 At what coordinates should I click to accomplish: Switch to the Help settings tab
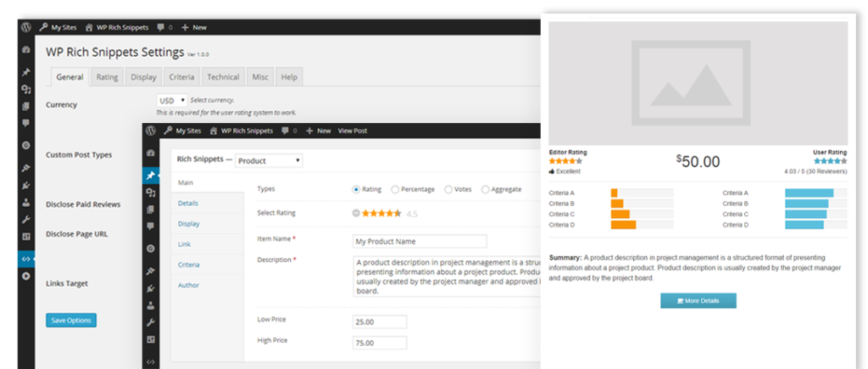pos(289,77)
